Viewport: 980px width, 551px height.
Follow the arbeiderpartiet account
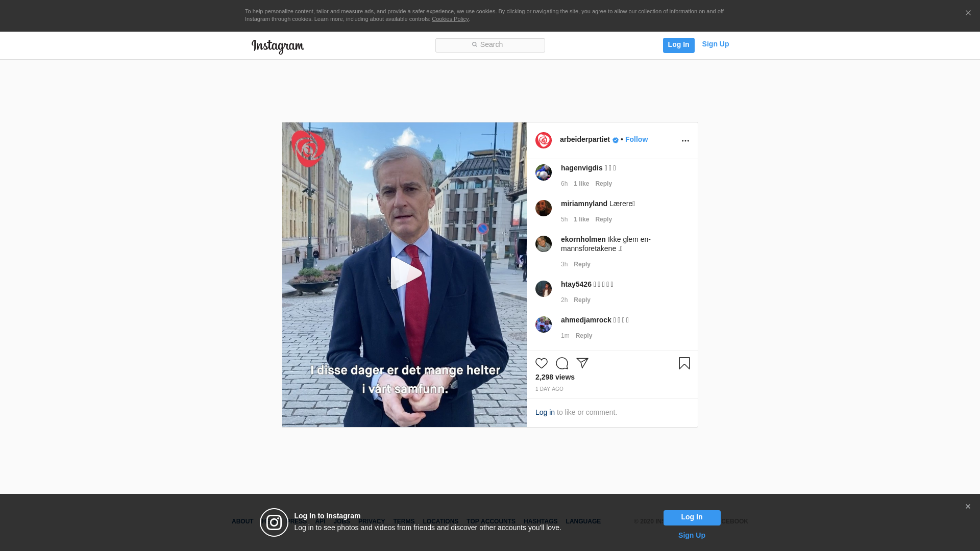click(636, 139)
